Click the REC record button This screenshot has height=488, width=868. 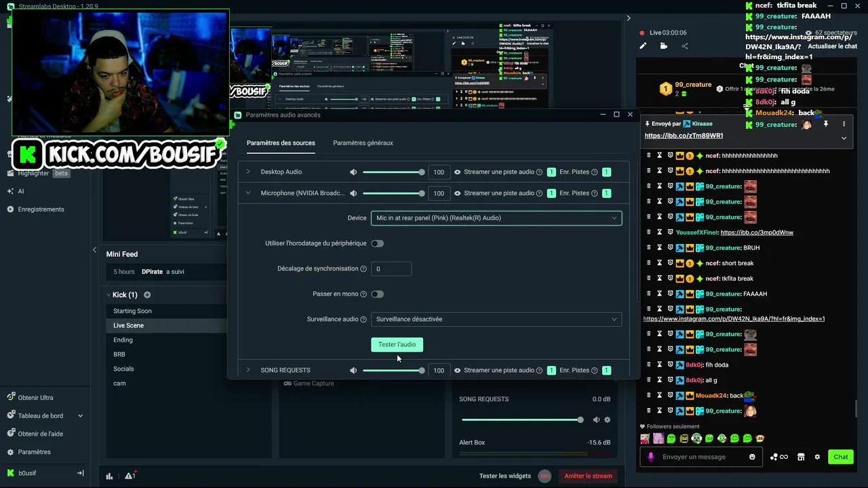point(545,476)
